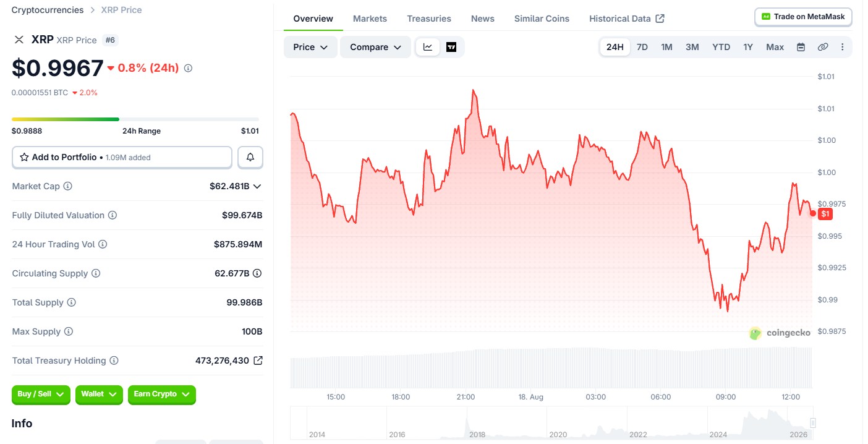This screenshot has width=868, height=444.
Task: Open the 24h change info icon
Action: (188, 68)
